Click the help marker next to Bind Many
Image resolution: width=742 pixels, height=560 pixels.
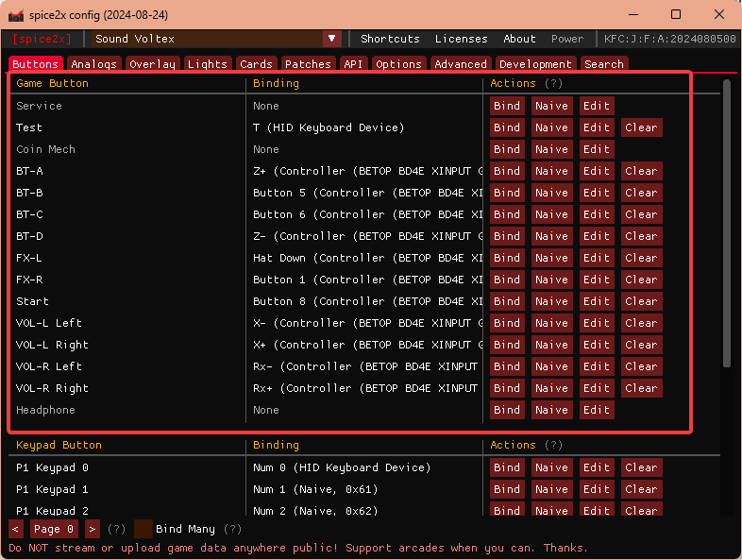[232, 529]
